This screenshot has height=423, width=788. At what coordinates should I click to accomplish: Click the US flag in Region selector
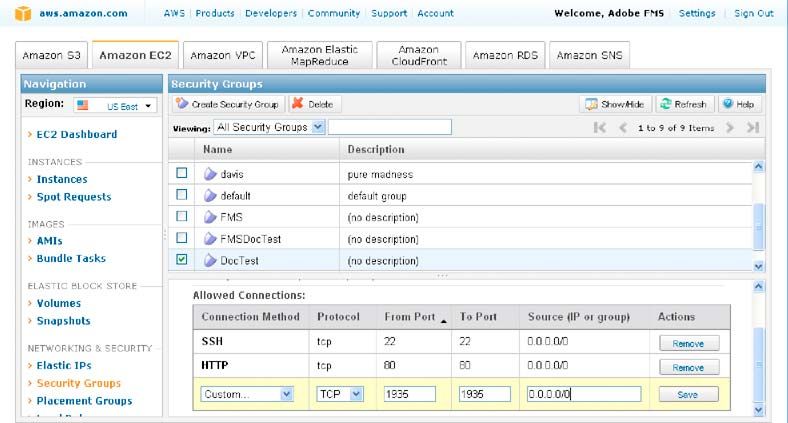[83, 105]
